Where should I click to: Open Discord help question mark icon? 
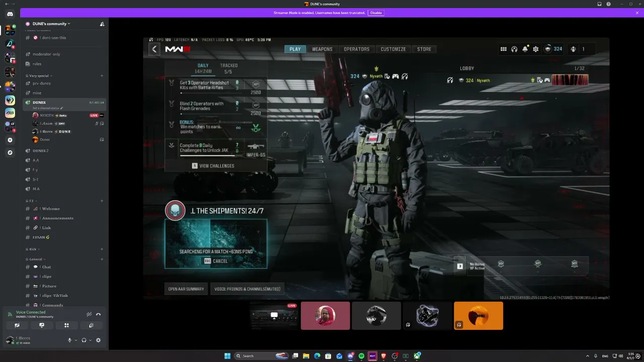coord(608,4)
